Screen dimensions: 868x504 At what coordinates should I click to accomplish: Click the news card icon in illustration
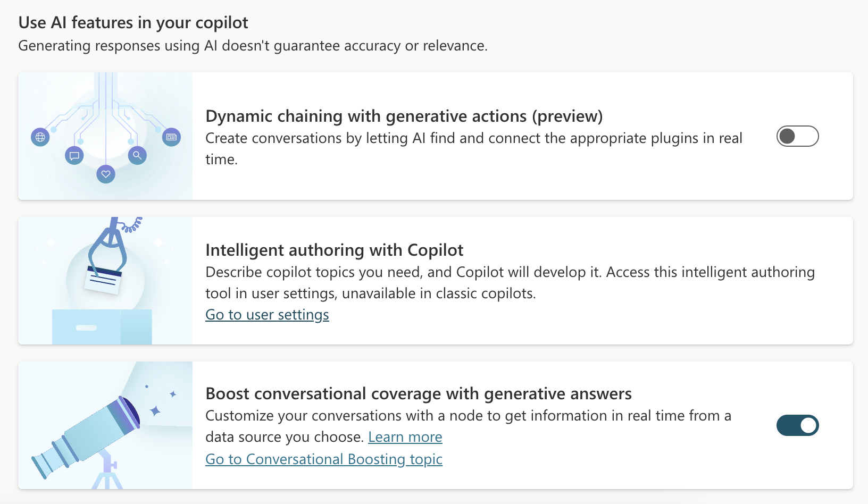pos(171,137)
